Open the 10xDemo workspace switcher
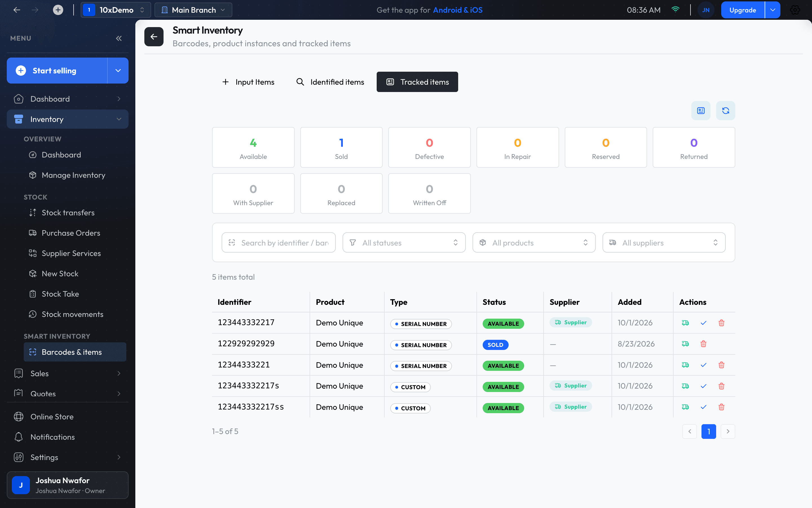This screenshot has width=812, height=508. 115,10
